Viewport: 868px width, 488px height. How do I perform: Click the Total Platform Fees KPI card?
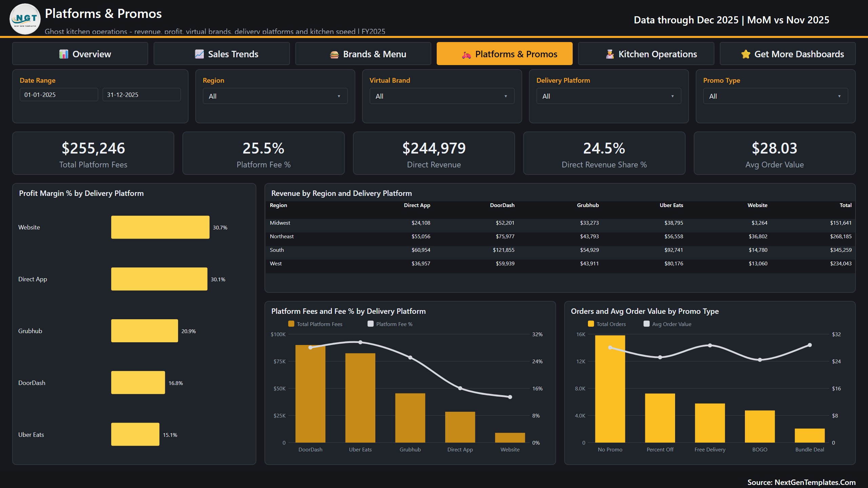[93, 153]
